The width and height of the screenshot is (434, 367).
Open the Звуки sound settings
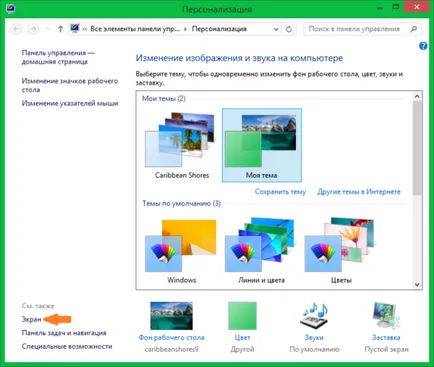click(x=314, y=337)
